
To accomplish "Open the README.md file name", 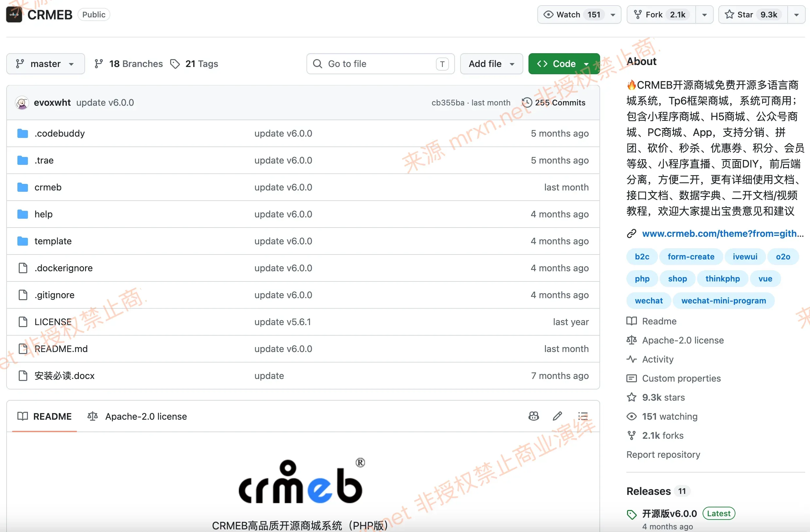I will pos(61,349).
